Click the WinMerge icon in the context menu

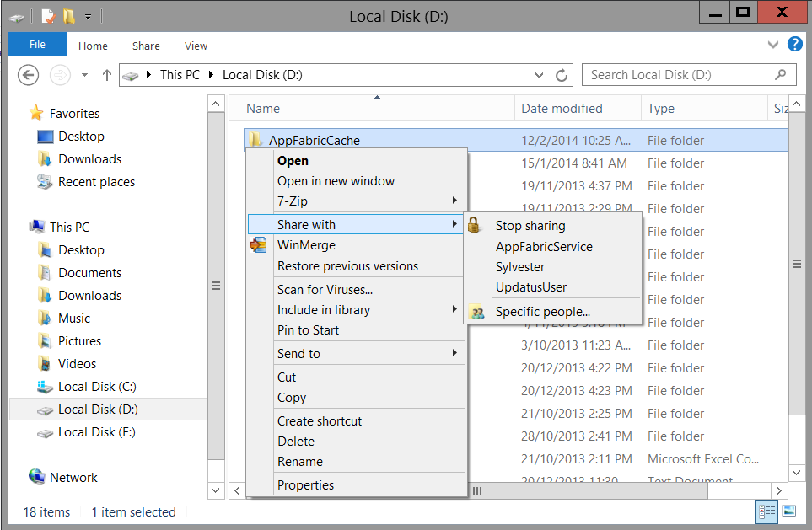point(258,245)
